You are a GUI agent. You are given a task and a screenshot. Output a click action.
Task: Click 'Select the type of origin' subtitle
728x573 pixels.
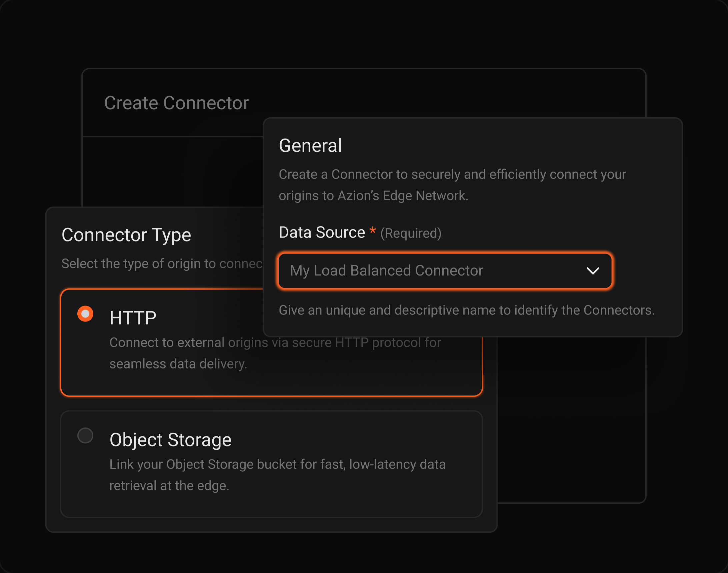161,264
